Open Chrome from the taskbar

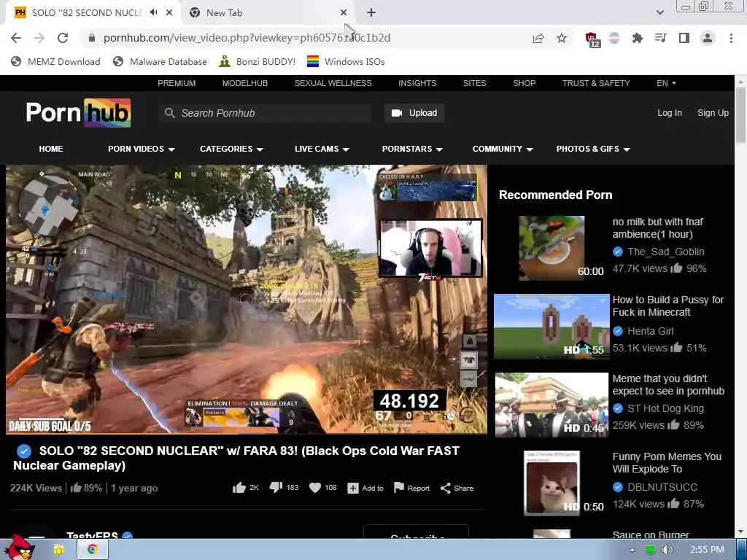coord(93,550)
